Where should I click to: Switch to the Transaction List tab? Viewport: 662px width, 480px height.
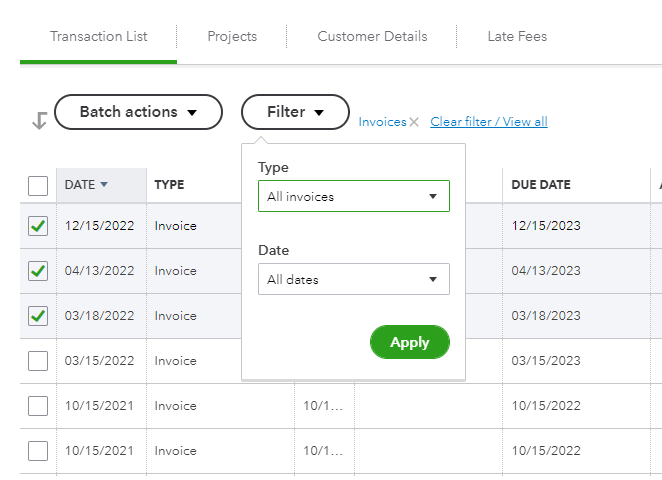coord(98,37)
